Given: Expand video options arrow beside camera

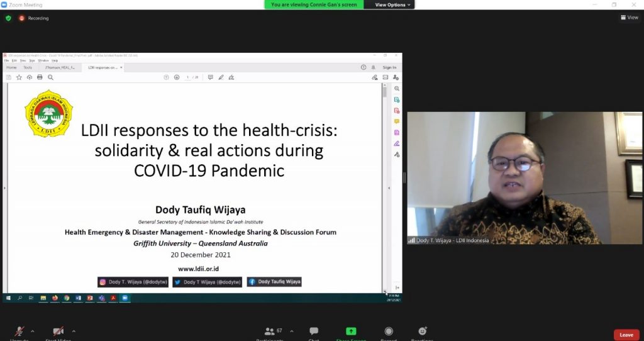Looking at the screenshot, I should [x=74, y=331].
